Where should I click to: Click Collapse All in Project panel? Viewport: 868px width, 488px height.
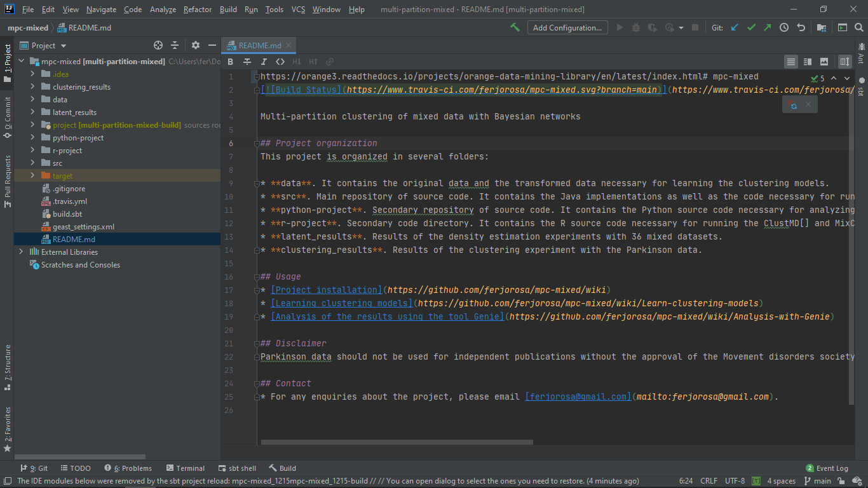click(x=175, y=45)
